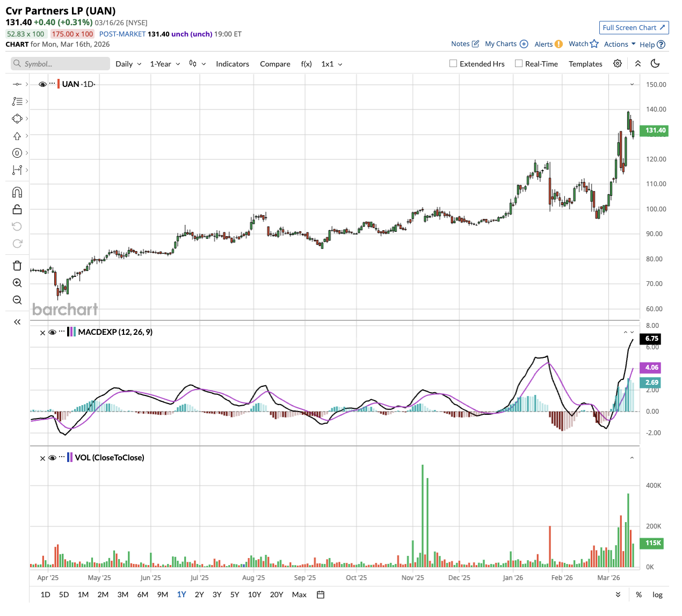Undo the last chart action

pos(17,226)
